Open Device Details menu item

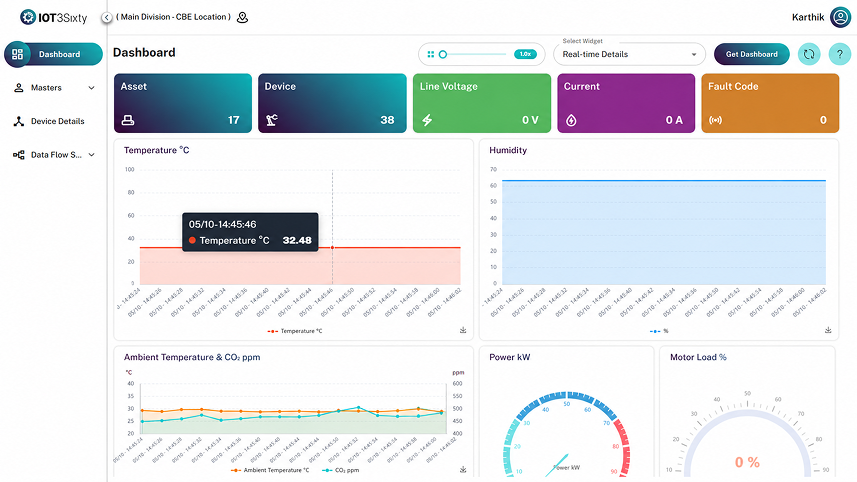pyautogui.click(x=54, y=121)
